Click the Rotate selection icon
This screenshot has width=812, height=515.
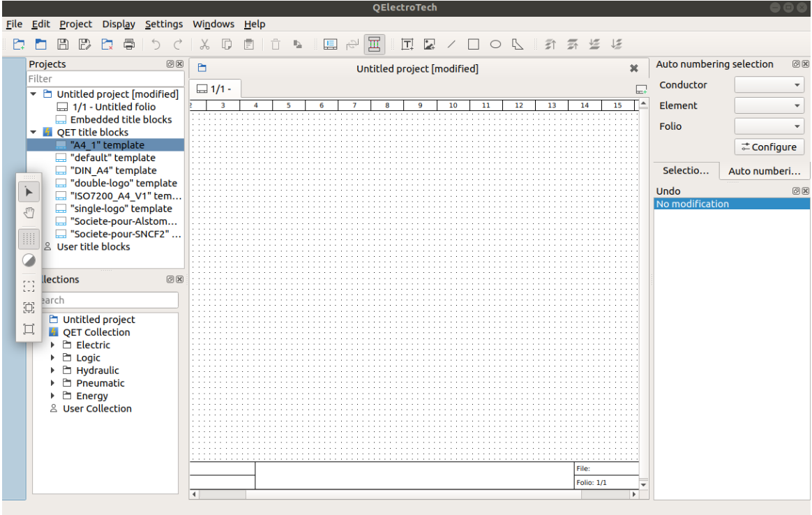298,44
